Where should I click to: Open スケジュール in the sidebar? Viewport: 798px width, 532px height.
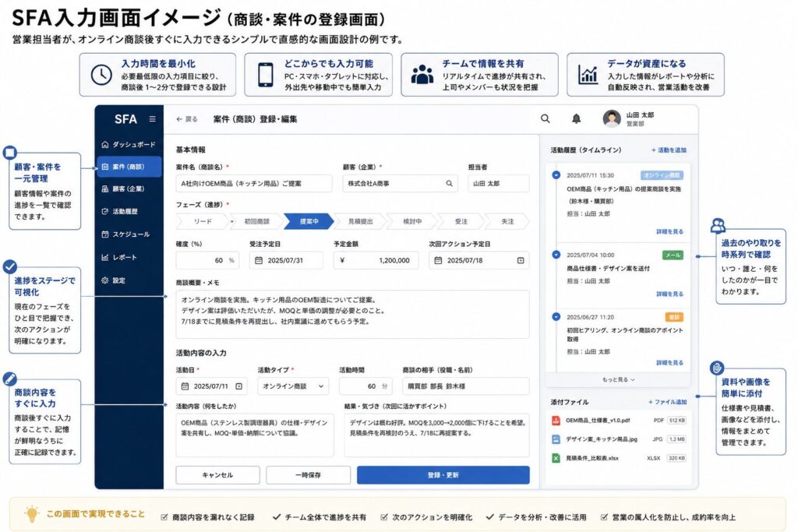pyautogui.click(x=129, y=234)
